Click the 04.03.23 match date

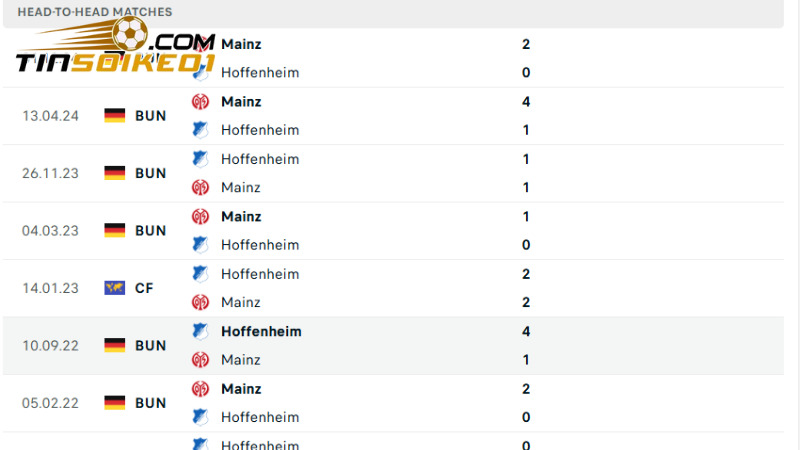click(52, 231)
